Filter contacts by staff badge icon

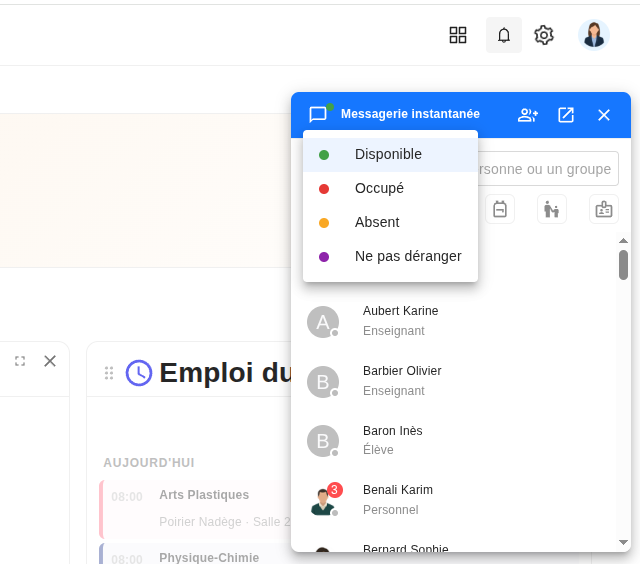coord(604,209)
